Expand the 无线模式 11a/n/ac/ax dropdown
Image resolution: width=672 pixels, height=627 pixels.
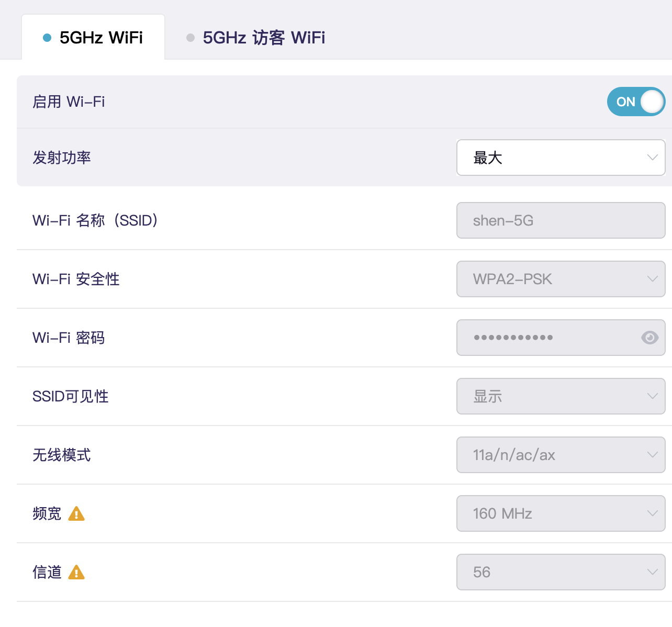pos(560,455)
